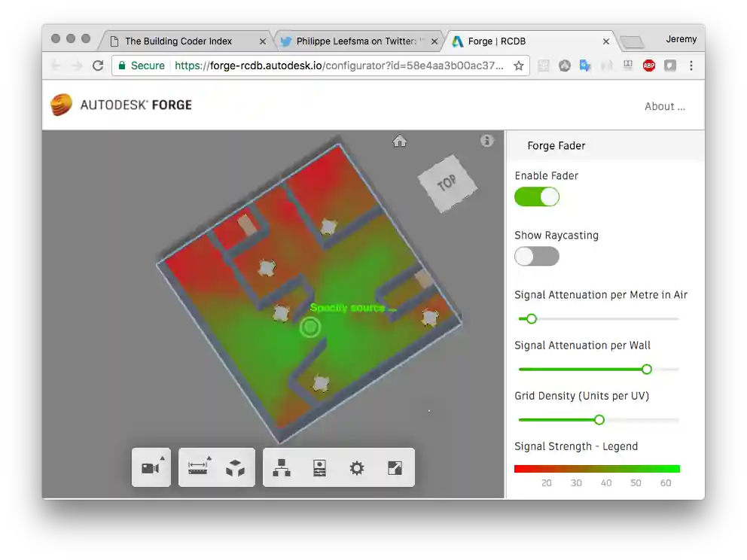The width and height of the screenshot is (747, 560).
Task: Click the About link in the header
Action: coord(665,106)
